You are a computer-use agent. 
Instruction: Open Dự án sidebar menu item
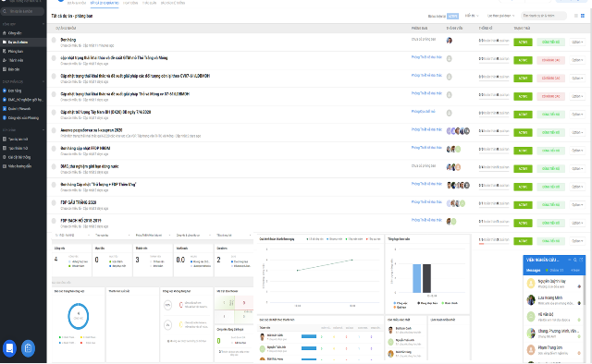(18, 42)
